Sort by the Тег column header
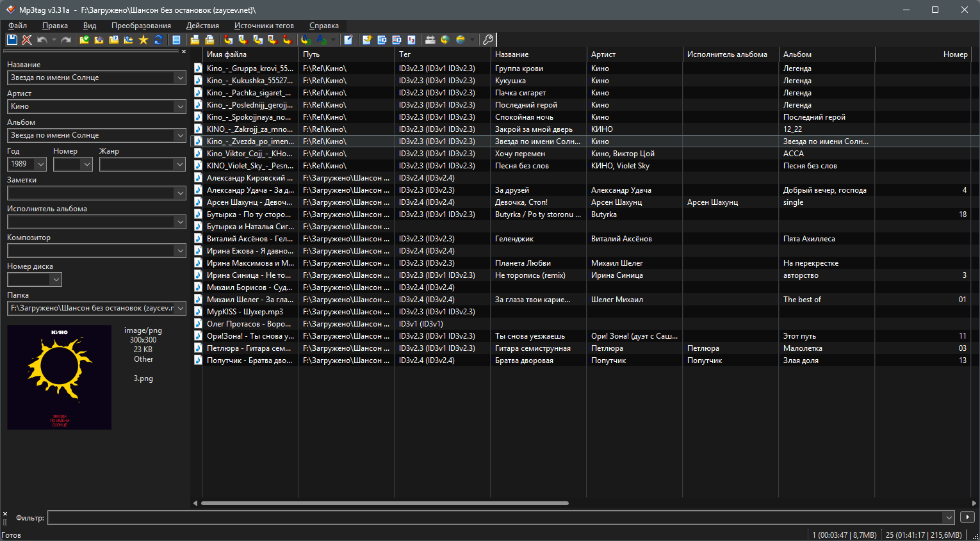The height and width of the screenshot is (541, 980). pyautogui.click(x=443, y=54)
